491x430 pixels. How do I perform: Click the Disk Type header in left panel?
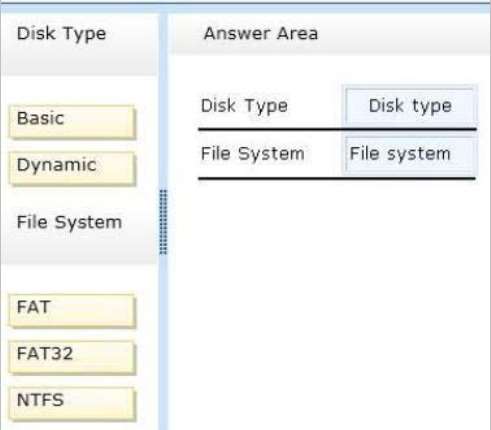pos(62,34)
